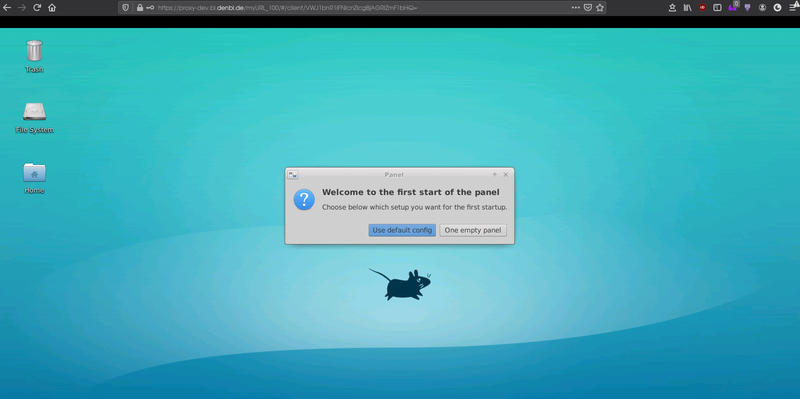The height and width of the screenshot is (399, 800).
Task: Click the 'Choose below which setup' text
Action: click(x=415, y=208)
